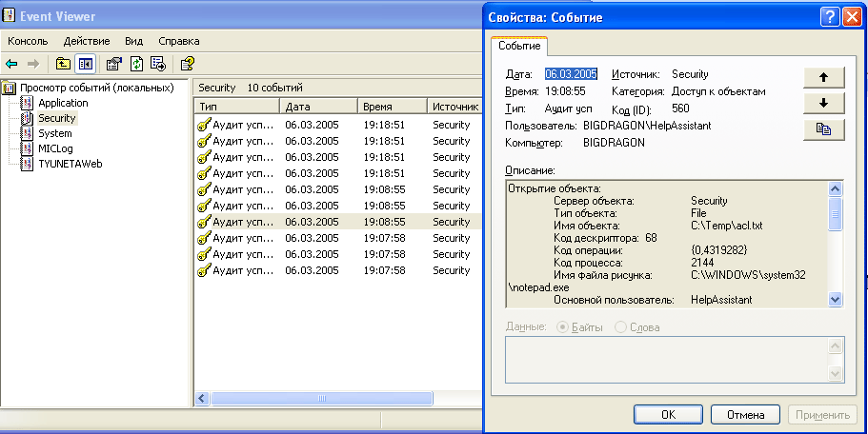868x434 pixels.
Task: Go to next event with down arrow
Action: click(824, 103)
